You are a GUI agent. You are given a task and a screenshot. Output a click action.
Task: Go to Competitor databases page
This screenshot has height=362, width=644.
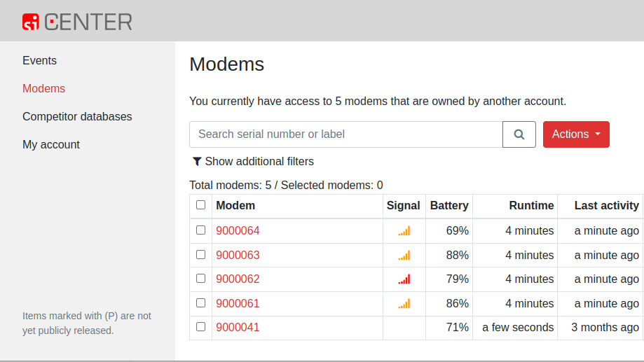click(x=77, y=116)
